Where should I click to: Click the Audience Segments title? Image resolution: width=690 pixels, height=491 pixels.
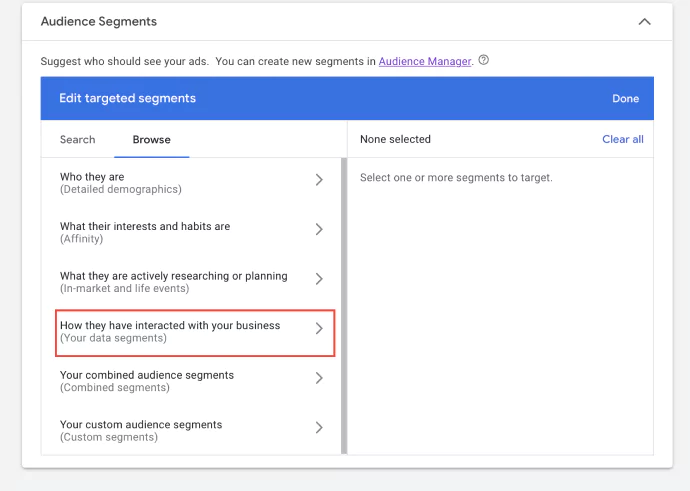click(99, 22)
